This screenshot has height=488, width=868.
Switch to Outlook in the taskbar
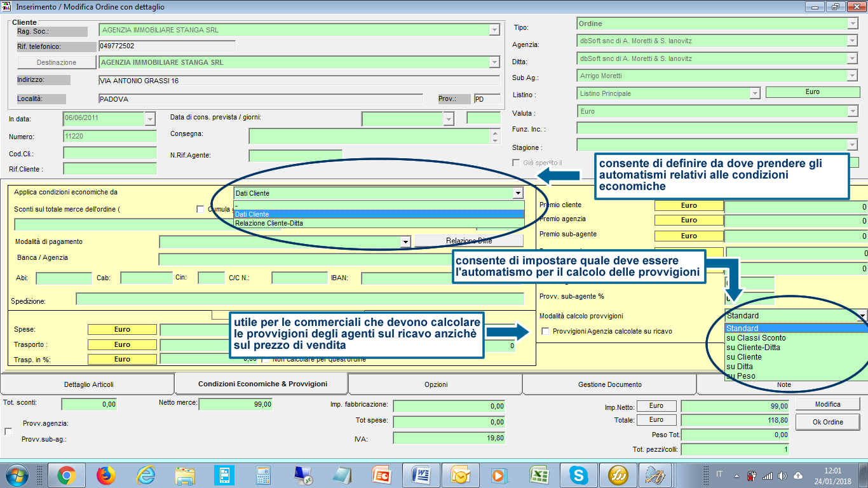pos(461,475)
